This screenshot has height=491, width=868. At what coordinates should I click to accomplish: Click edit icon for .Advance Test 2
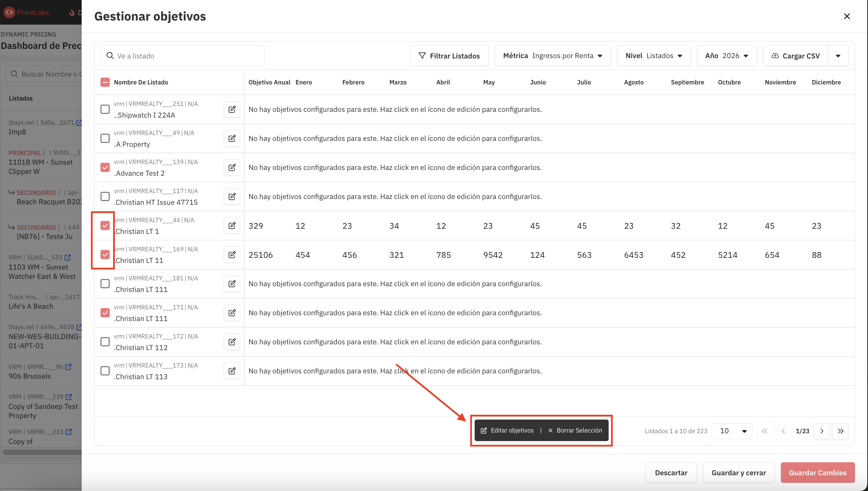(x=232, y=168)
